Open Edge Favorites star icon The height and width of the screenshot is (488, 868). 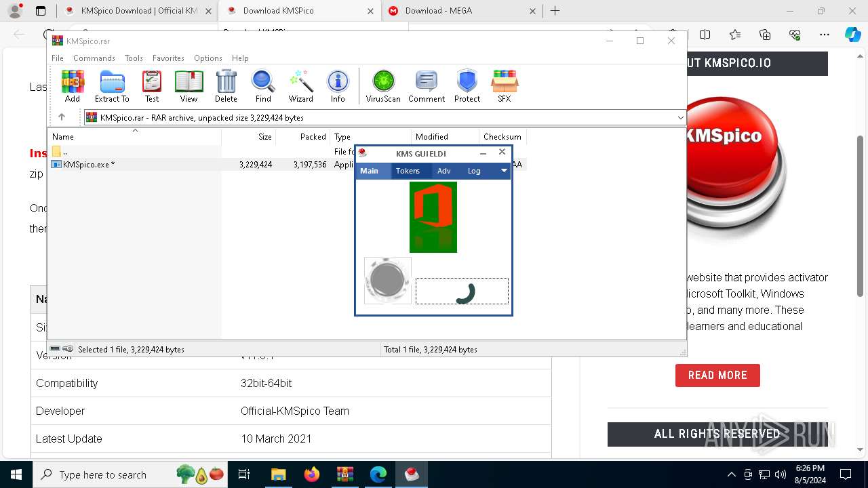[x=735, y=35]
